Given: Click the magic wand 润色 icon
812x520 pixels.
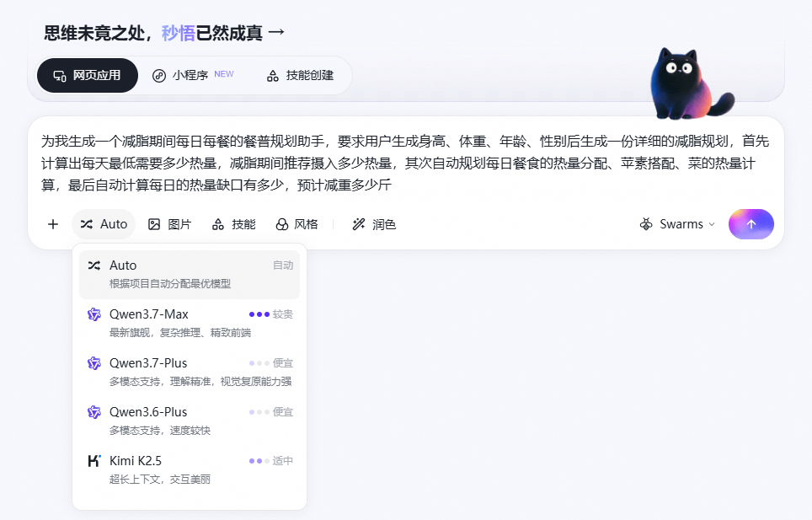Looking at the screenshot, I should coord(359,224).
